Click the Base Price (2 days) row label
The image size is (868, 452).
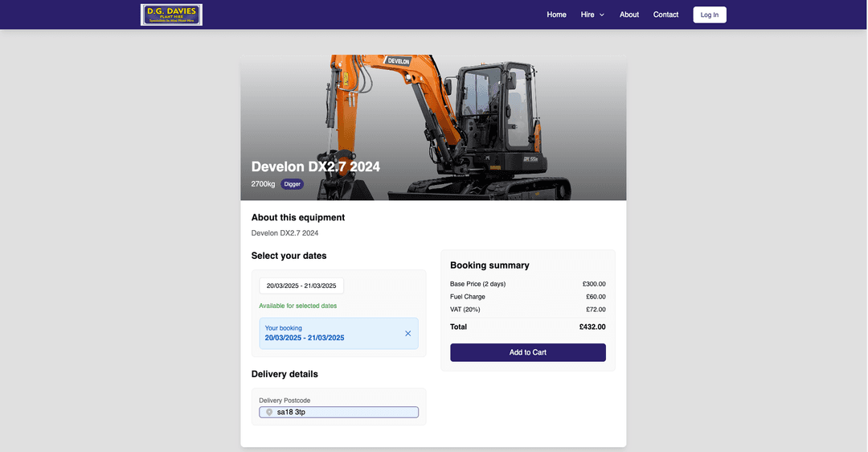[477, 284]
